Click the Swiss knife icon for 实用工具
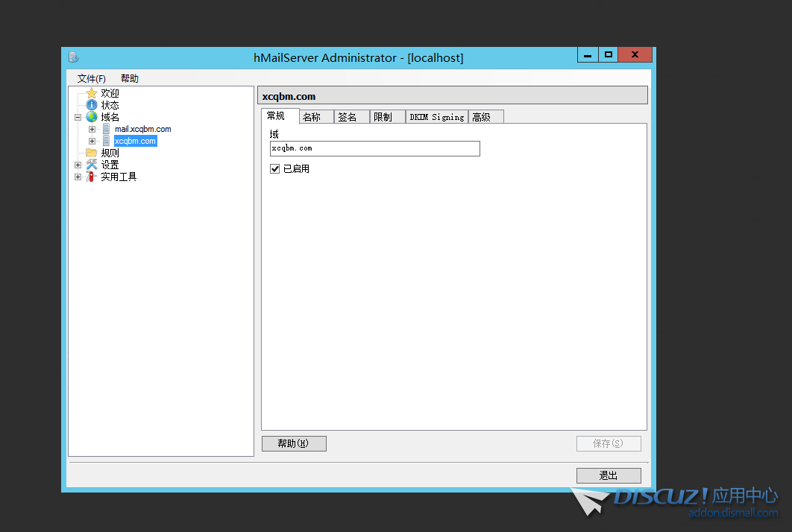792x532 pixels. point(92,177)
